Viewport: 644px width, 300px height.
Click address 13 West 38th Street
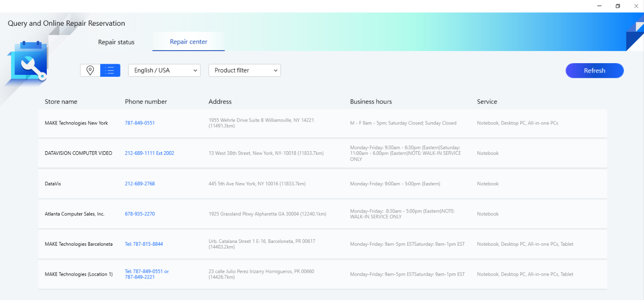coord(266,153)
